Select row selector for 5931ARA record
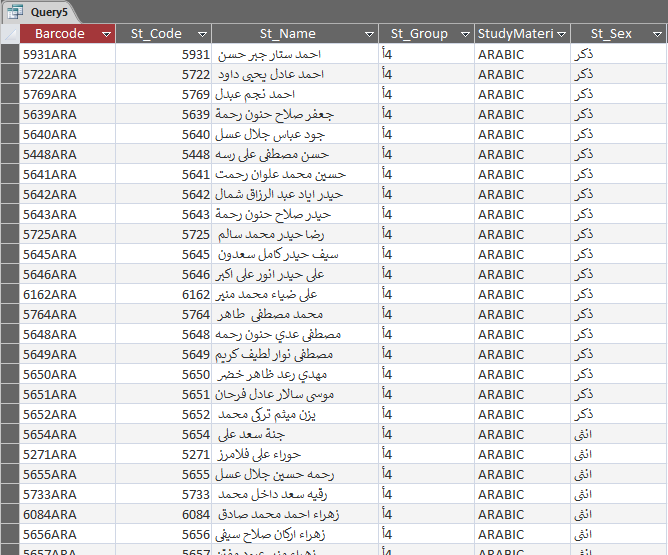The height and width of the screenshot is (555, 668). [10, 55]
